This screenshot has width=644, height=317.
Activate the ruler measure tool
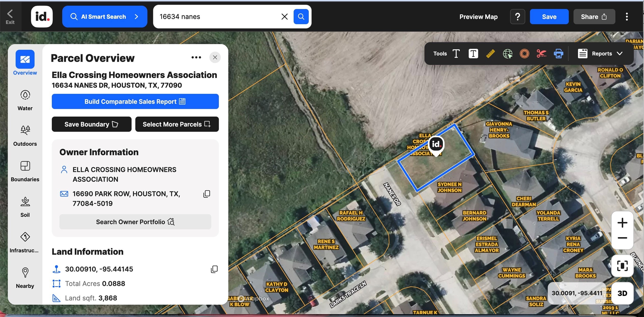click(490, 54)
